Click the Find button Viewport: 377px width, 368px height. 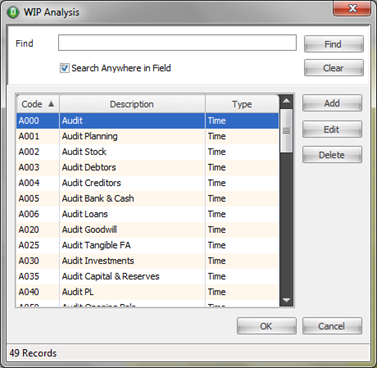(x=334, y=44)
